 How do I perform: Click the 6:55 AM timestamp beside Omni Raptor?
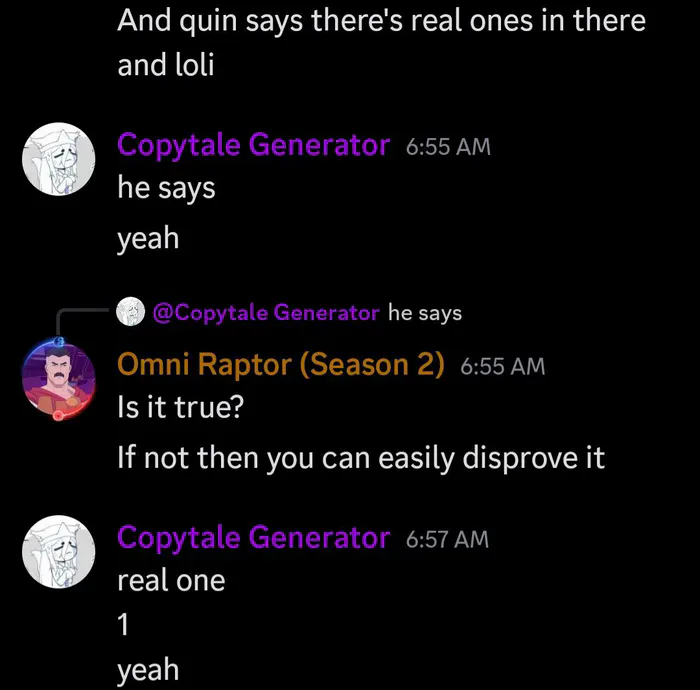pyautogui.click(x=503, y=366)
